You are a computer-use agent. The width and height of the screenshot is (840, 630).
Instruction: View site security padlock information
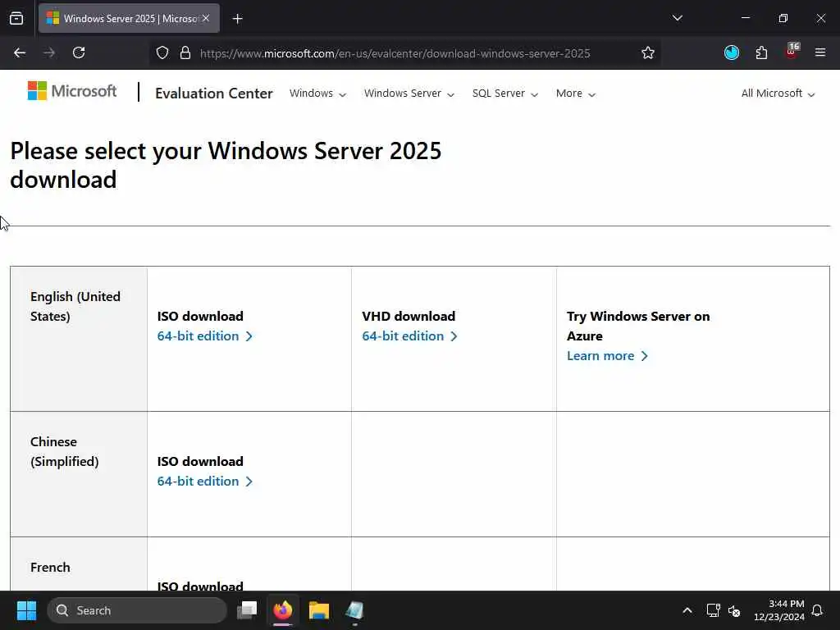(x=185, y=52)
